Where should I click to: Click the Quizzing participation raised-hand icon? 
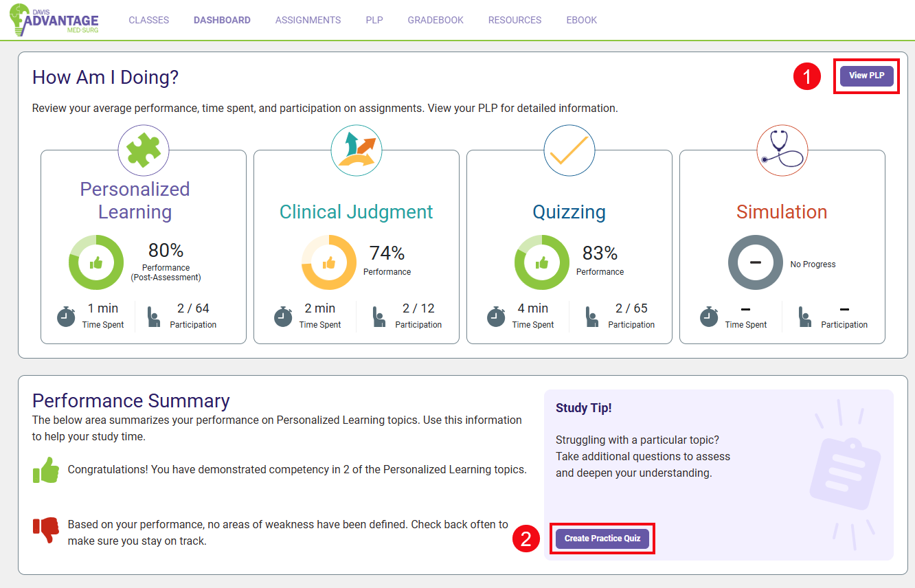pyautogui.click(x=592, y=317)
